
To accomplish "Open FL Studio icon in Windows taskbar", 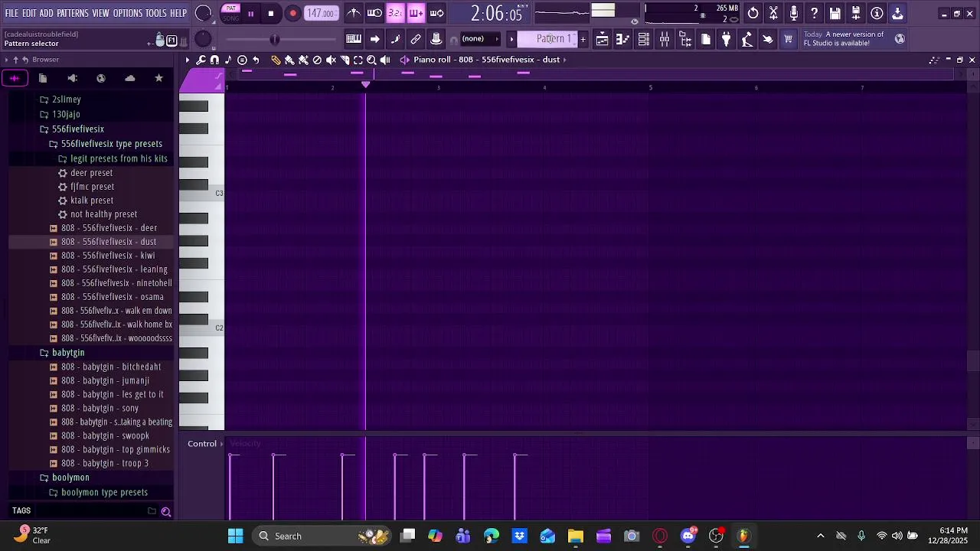I will click(x=743, y=536).
